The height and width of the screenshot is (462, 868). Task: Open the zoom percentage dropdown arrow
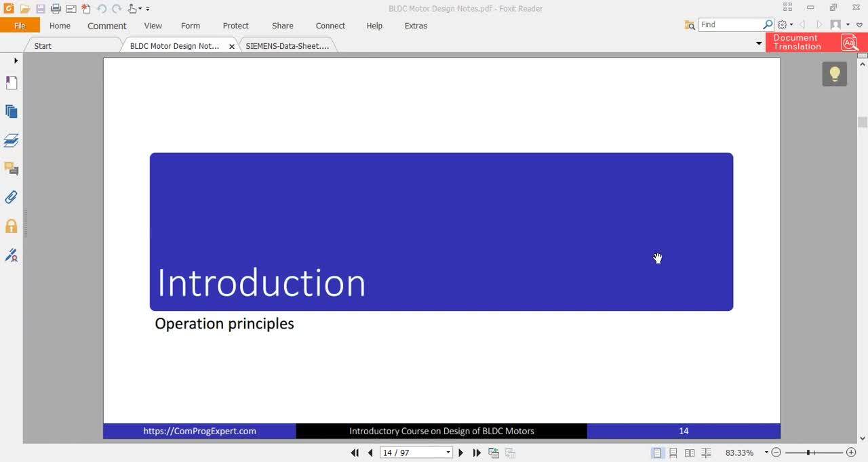pyautogui.click(x=766, y=453)
